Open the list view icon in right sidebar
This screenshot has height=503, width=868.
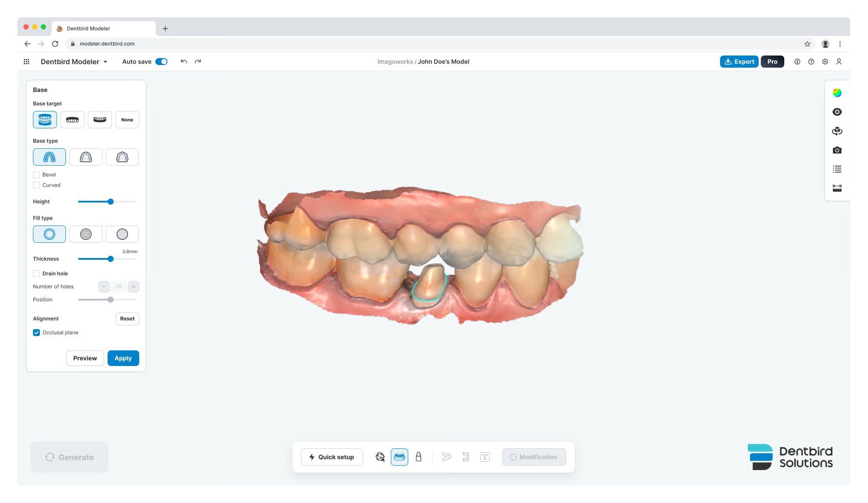[x=837, y=169]
